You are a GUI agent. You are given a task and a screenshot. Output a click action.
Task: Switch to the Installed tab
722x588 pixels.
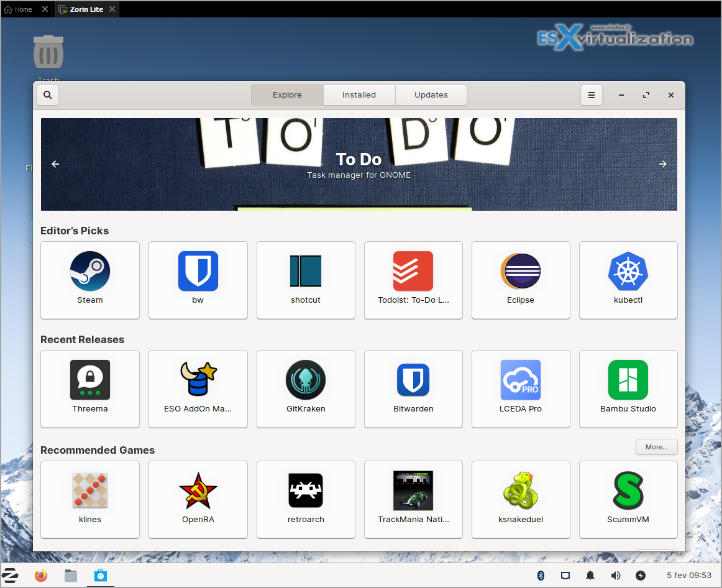point(359,95)
